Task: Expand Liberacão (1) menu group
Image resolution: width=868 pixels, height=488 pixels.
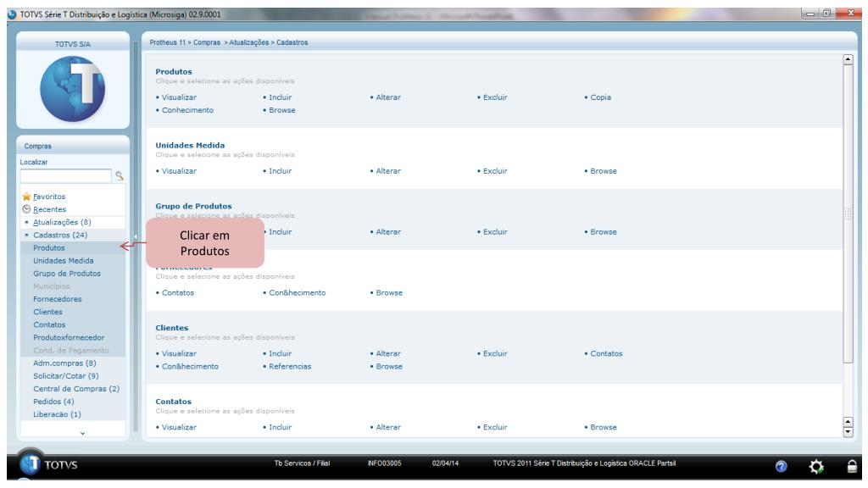Action: click(x=57, y=413)
